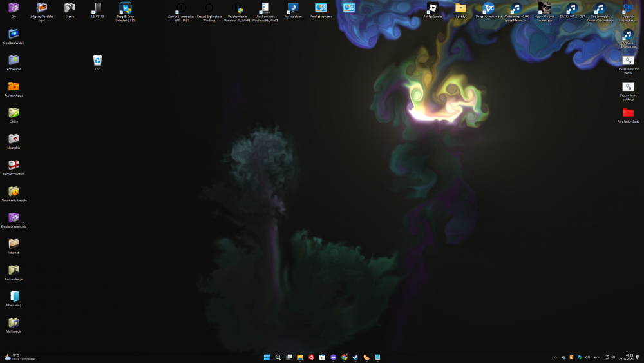Open the DISTRAINT 2 - OST shortcut
644x363 pixels.
tap(572, 8)
